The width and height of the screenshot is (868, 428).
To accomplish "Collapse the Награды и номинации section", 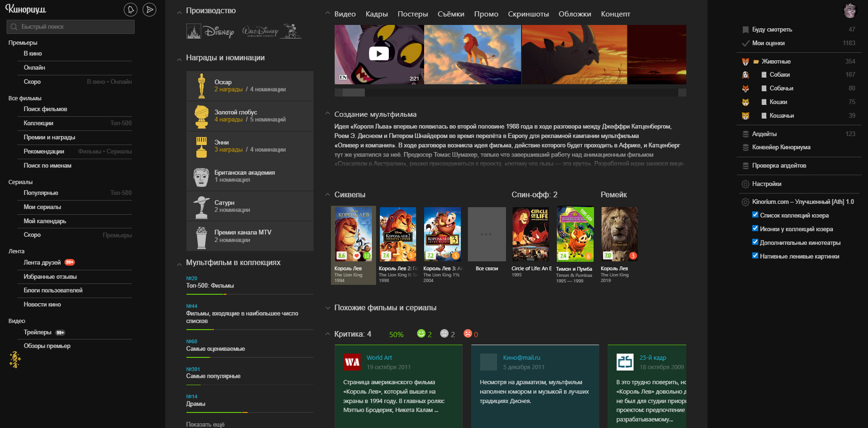I will coord(179,59).
